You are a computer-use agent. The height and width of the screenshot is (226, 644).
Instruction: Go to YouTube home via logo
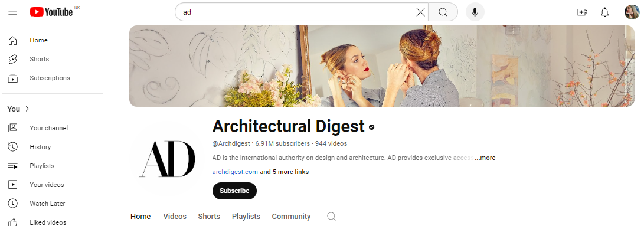pyautogui.click(x=51, y=12)
